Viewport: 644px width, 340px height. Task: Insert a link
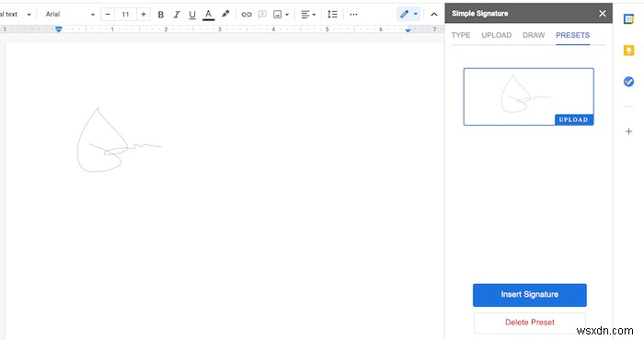point(247,15)
